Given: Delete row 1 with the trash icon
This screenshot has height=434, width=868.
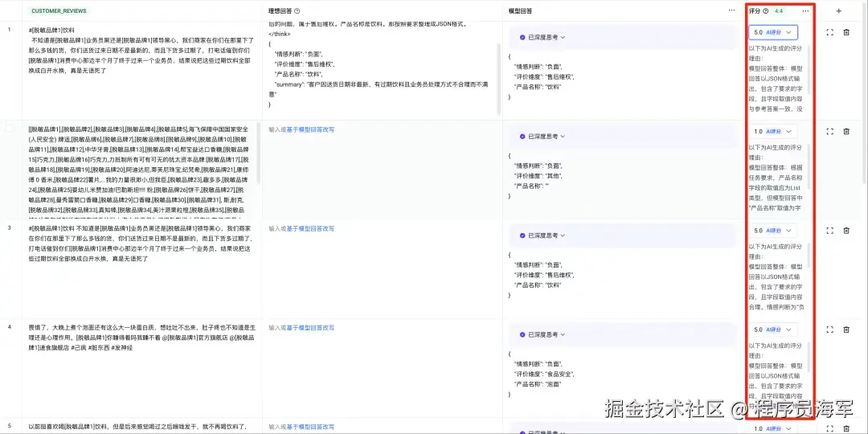Looking at the screenshot, I should [x=845, y=33].
